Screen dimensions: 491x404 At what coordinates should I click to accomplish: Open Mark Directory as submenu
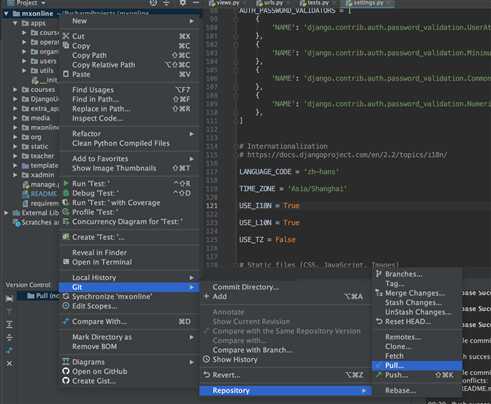tap(130, 337)
